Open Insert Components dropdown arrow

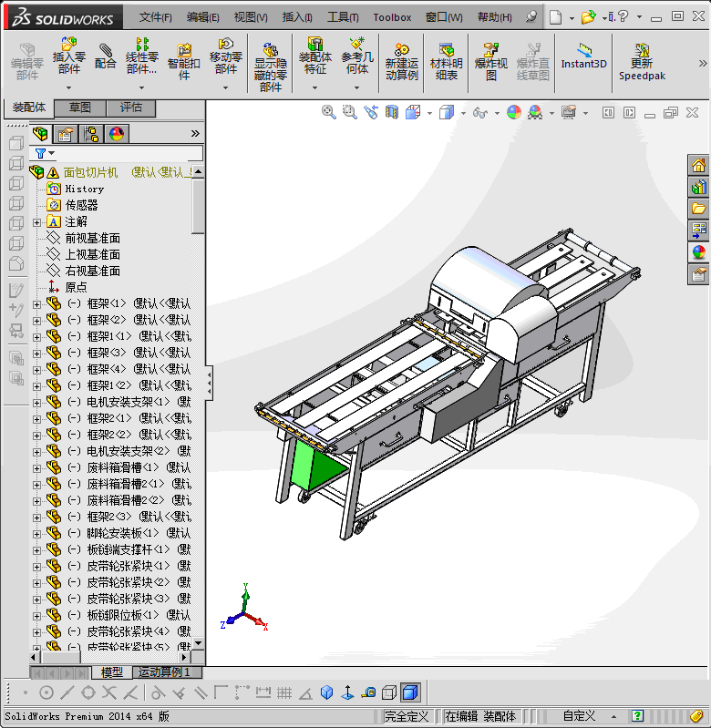click(x=68, y=87)
